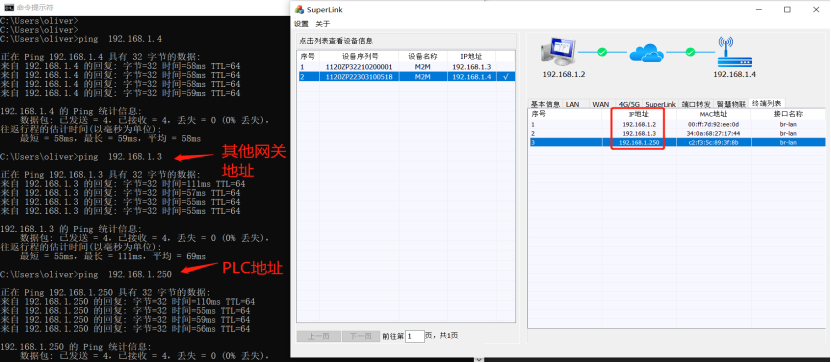831x363 pixels.
Task: Select device row 1120ZP32210200001
Action: point(406,67)
